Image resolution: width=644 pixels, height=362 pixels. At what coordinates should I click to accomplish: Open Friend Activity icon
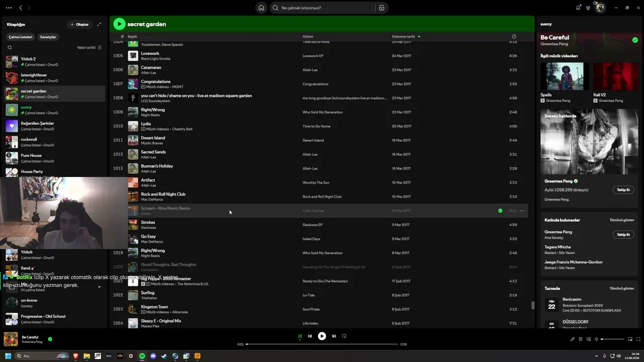(x=588, y=8)
